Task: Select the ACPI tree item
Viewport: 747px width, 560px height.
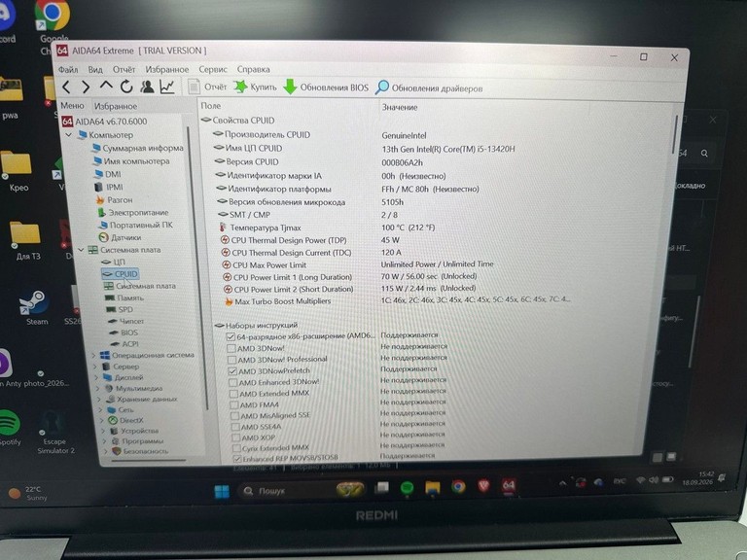Action: tap(124, 344)
